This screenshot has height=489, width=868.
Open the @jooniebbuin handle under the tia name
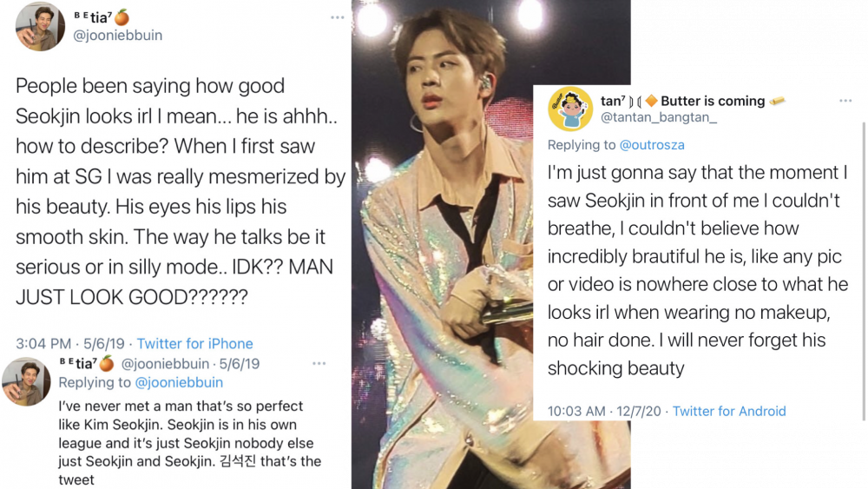point(118,36)
